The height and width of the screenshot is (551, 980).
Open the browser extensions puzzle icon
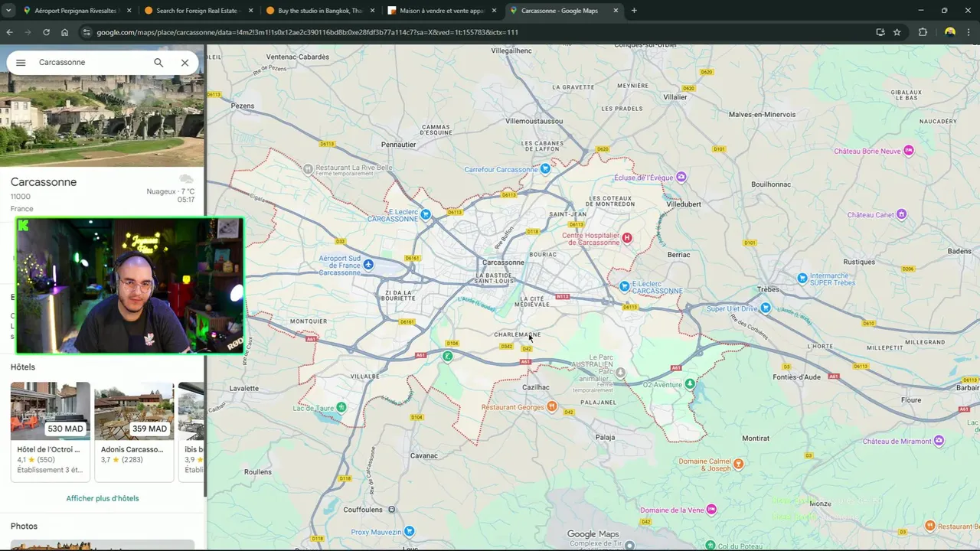tap(923, 32)
